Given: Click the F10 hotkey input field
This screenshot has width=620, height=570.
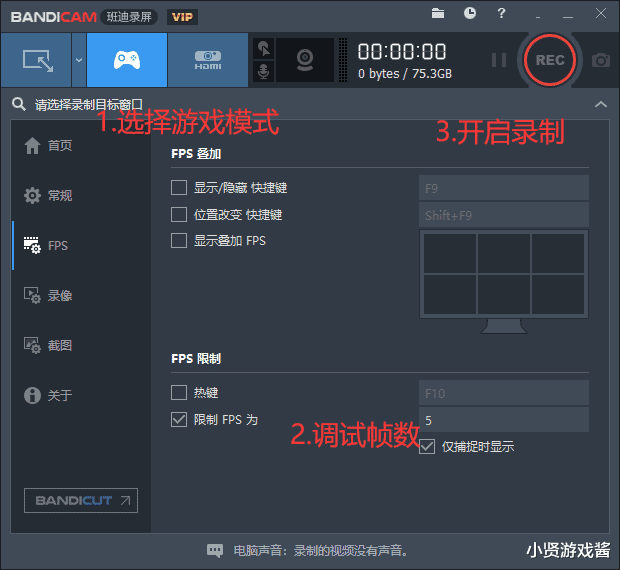Looking at the screenshot, I should [x=504, y=393].
